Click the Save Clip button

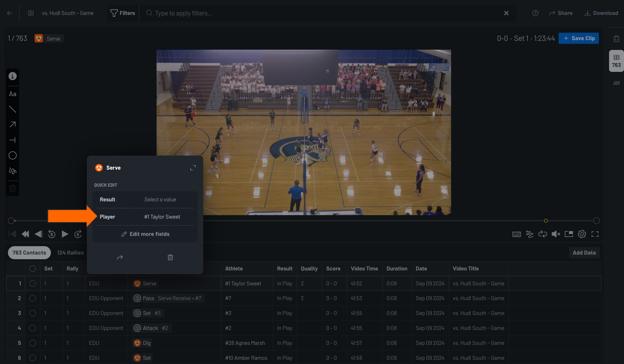(x=579, y=38)
